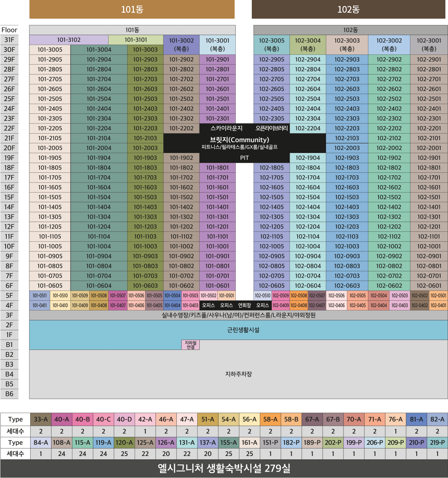Click the 47-A type legend cell

187,419
